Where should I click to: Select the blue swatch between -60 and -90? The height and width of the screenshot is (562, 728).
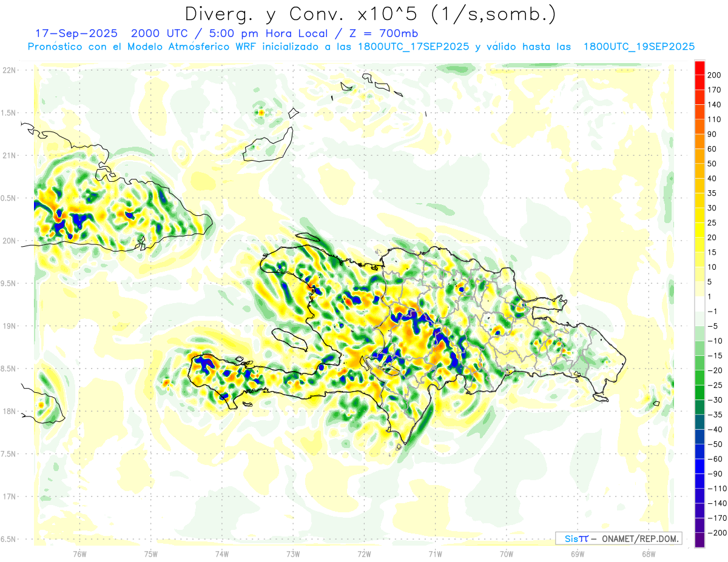click(699, 466)
